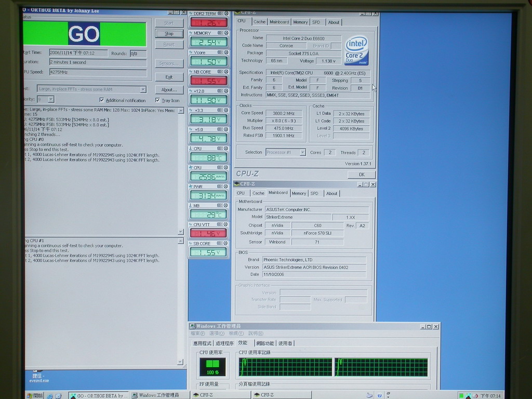Click OK button in CPU-Z
The image size is (532, 399).
pos(362,175)
